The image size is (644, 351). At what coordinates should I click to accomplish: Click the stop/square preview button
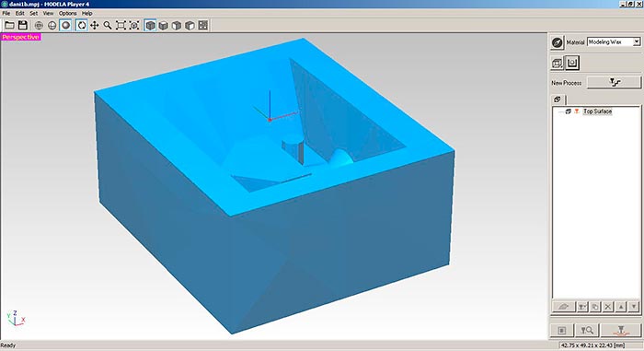click(562, 330)
